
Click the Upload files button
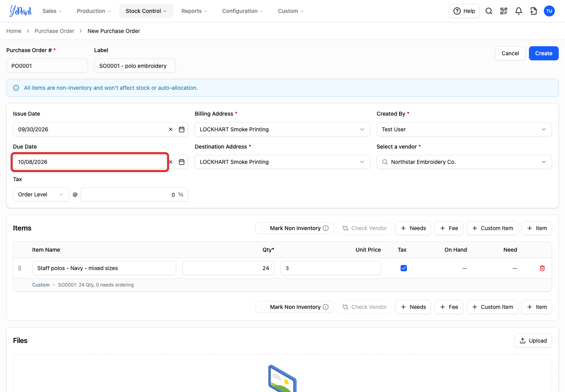click(533, 341)
